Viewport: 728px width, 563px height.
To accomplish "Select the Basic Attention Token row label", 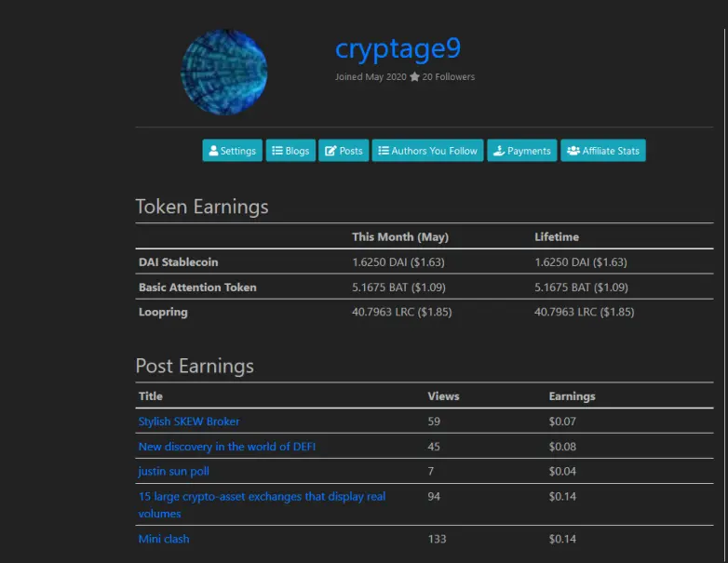I will tap(197, 287).
